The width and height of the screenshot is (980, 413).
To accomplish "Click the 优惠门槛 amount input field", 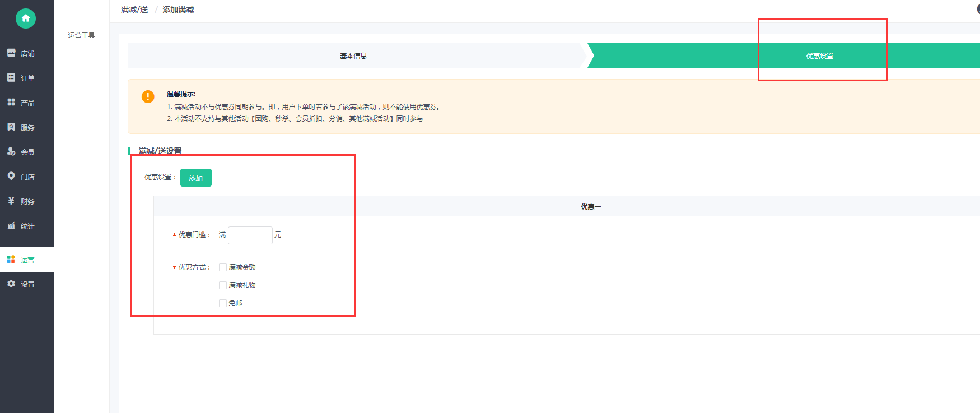I will pyautogui.click(x=250, y=235).
